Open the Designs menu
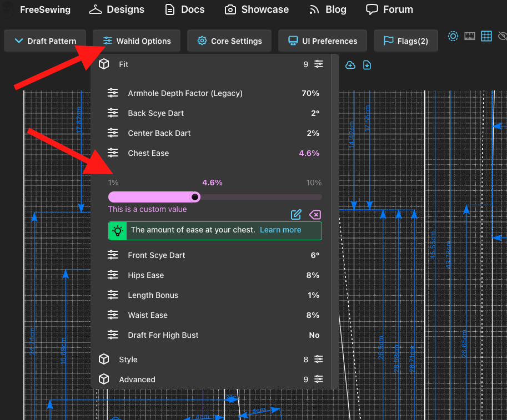The height and width of the screenshot is (420, 507). 117,9
